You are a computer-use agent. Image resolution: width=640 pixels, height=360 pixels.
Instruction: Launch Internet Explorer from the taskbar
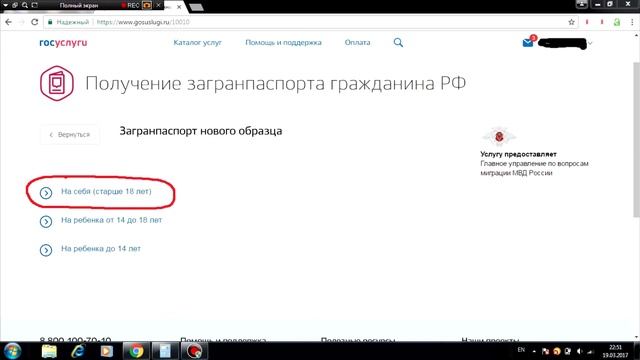click(78, 351)
